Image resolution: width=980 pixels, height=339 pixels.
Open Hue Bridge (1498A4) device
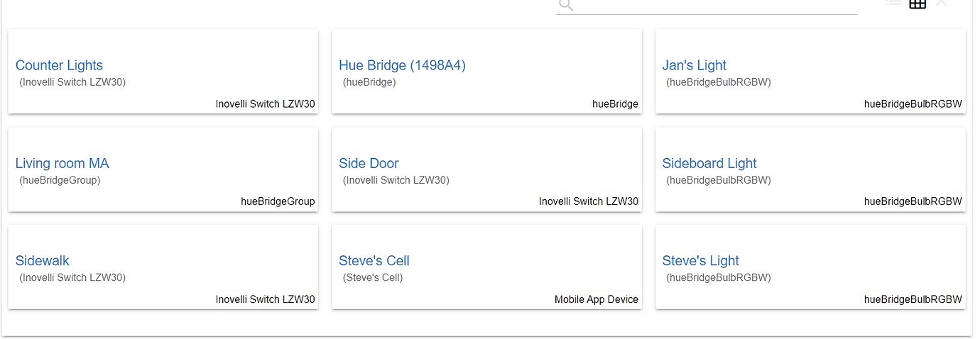(x=402, y=65)
